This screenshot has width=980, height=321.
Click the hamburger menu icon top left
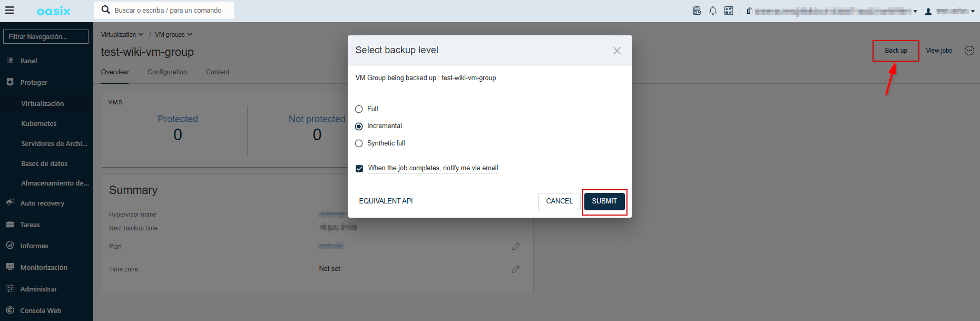click(9, 10)
